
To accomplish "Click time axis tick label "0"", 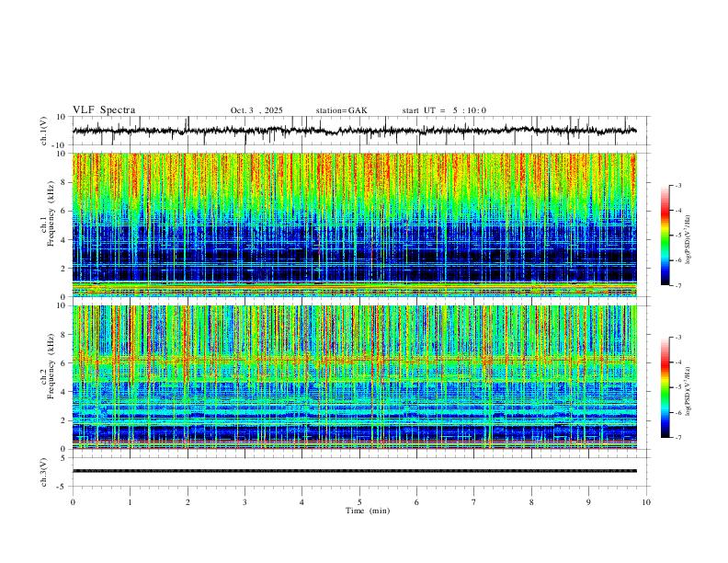I will coord(73,502).
